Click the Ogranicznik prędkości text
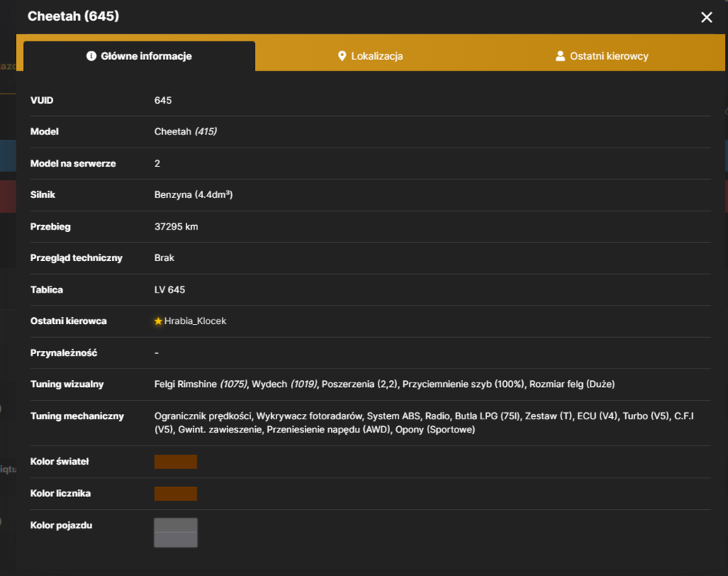728x576 pixels. (203, 416)
